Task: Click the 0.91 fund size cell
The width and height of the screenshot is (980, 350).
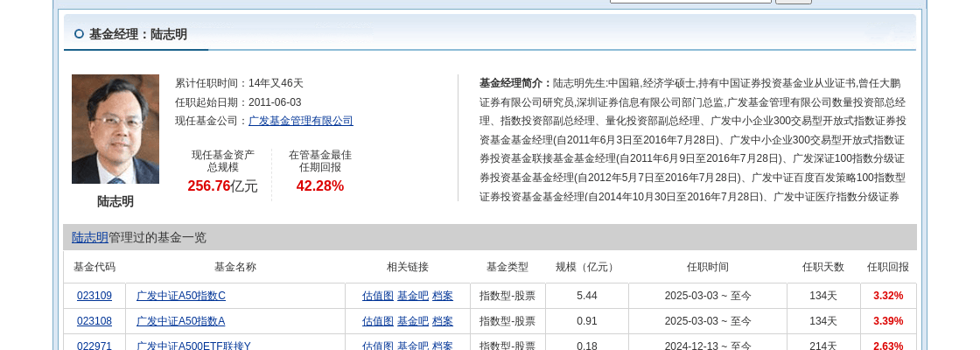Action: coord(587,321)
